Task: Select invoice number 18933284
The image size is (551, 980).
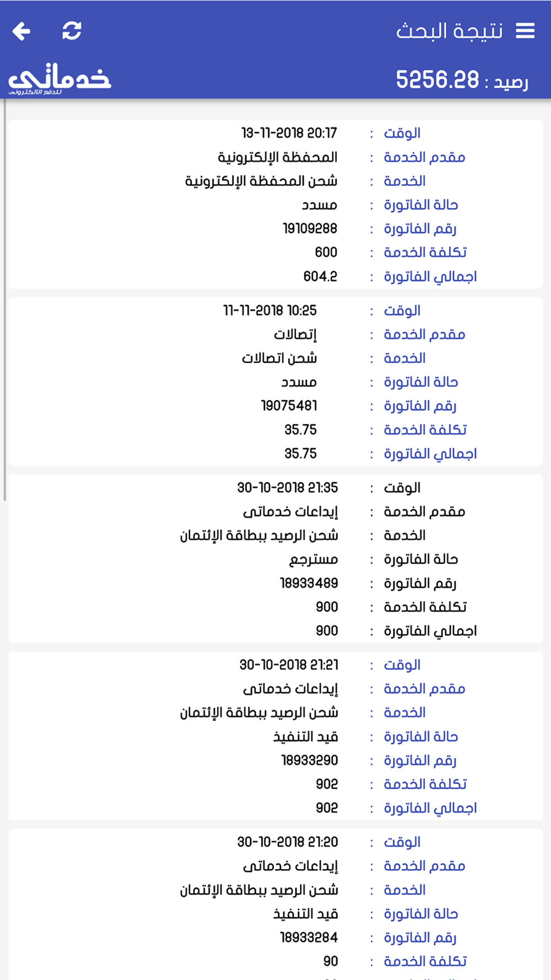Action: coord(309,938)
